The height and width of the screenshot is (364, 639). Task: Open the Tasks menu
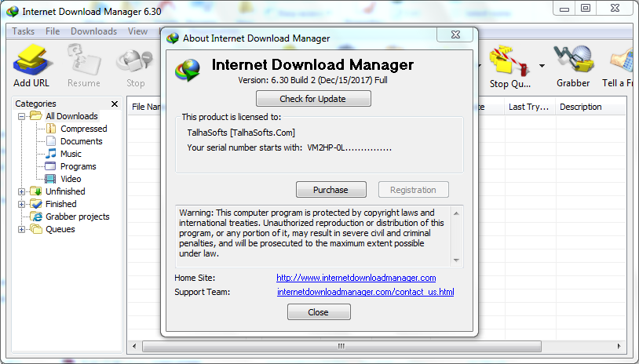[24, 31]
